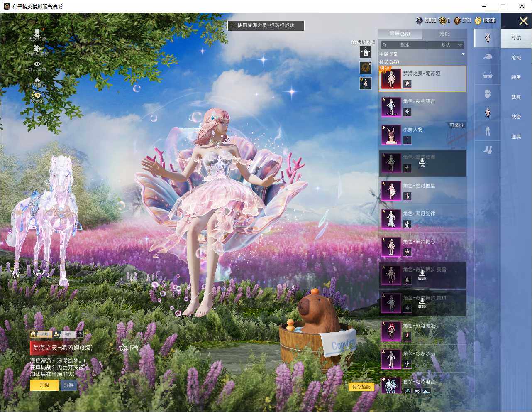Download the 角色-霁蓝锦春 outfit
This screenshot has height=412, width=532.
tap(422, 163)
